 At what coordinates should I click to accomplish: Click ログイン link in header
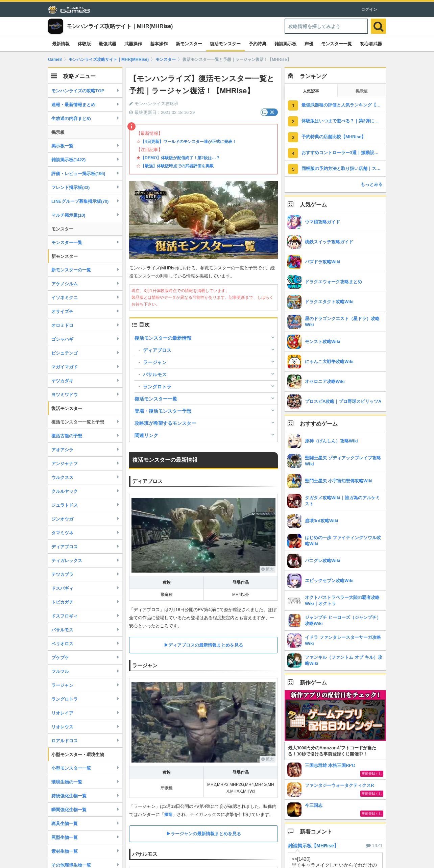(369, 9)
